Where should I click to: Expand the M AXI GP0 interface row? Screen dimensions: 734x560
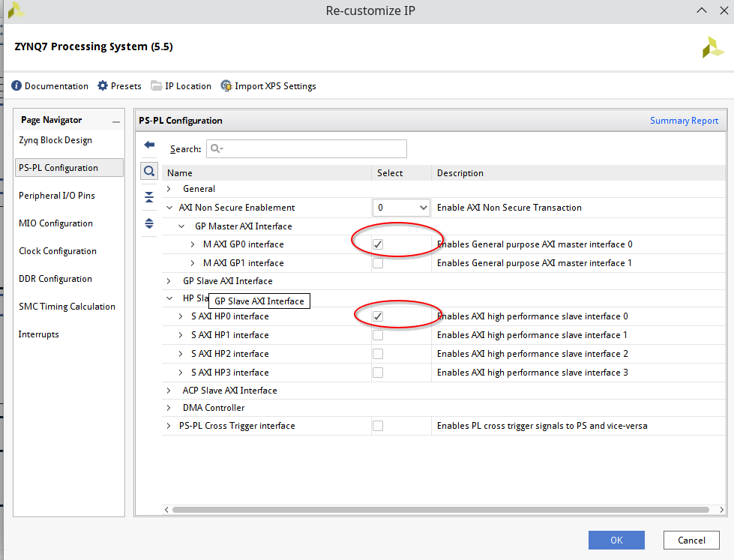[x=193, y=244]
